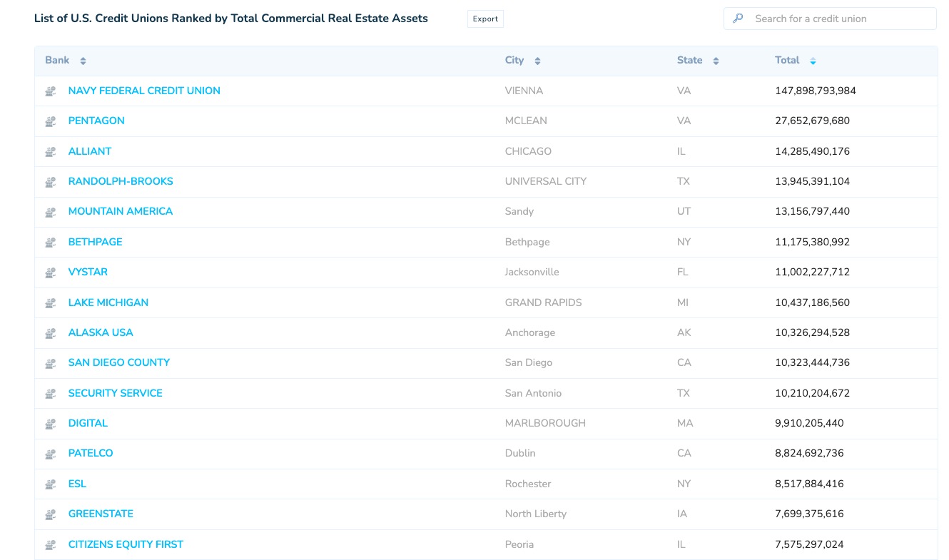Open the Vystar credit union link
This screenshot has height=560, width=949.
[x=88, y=272]
